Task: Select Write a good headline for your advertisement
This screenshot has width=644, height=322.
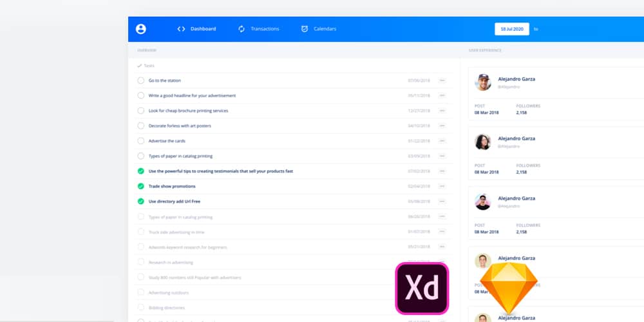Action: tap(192, 96)
